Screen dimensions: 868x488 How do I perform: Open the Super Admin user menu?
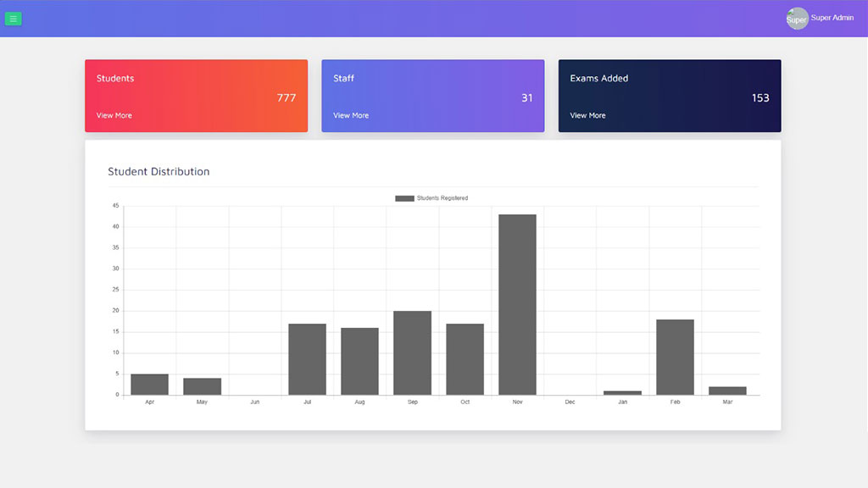click(832, 18)
